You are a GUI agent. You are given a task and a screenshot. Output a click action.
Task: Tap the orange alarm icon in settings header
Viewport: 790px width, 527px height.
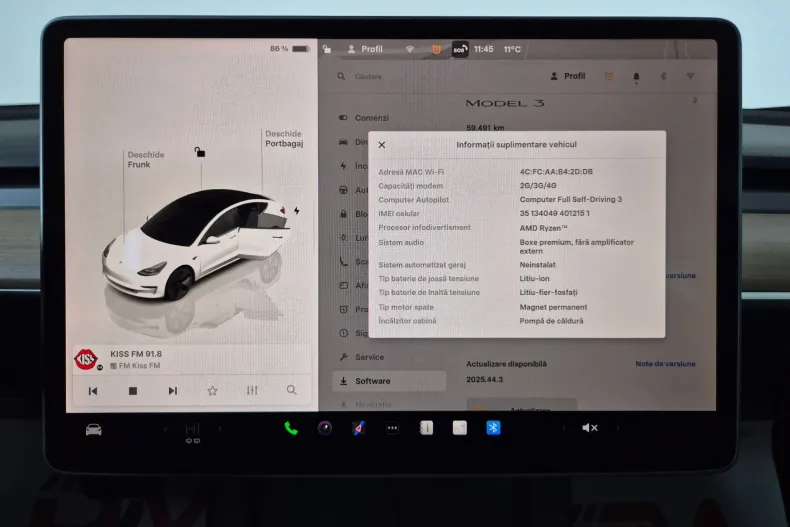(609, 76)
